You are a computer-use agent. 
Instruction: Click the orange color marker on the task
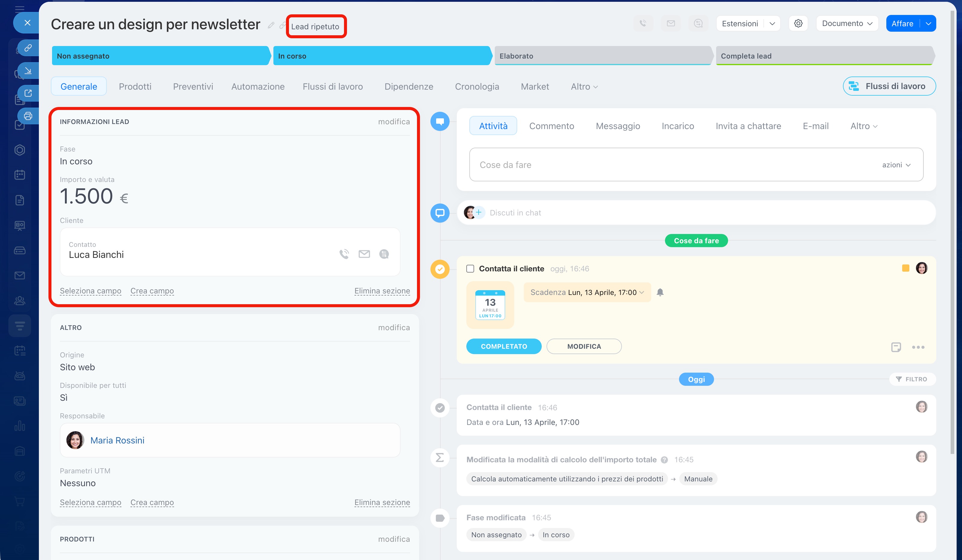[905, 268]
